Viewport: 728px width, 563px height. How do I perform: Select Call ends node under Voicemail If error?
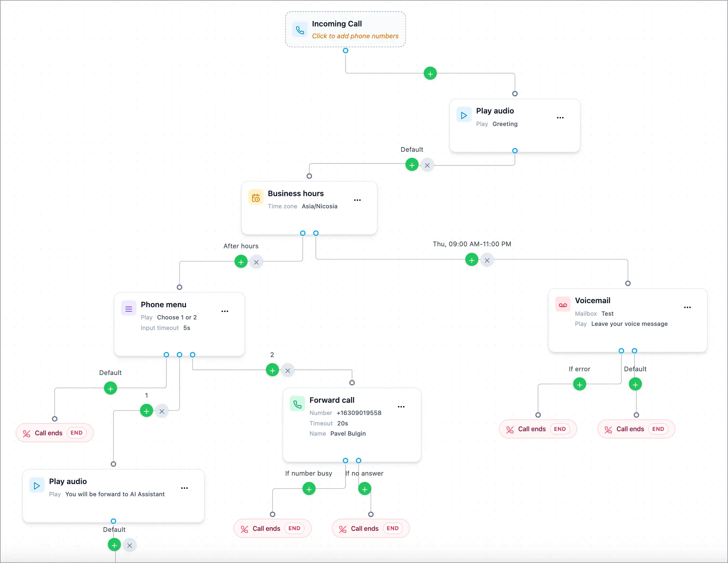coord(538,429)
